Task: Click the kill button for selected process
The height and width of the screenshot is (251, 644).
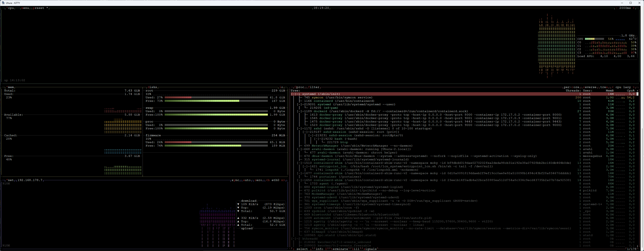Action: pyautogui.click(x=356, y=249)
